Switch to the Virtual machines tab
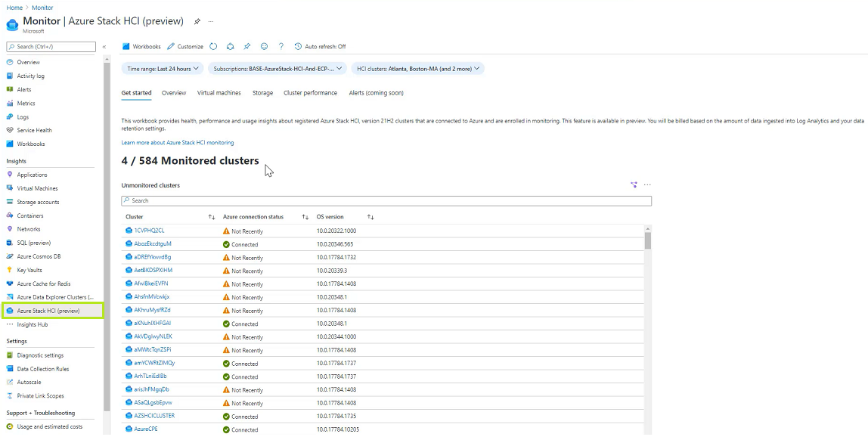Image resolution: width=868 pixels, height=440 pixels. (x=219, y=93)
